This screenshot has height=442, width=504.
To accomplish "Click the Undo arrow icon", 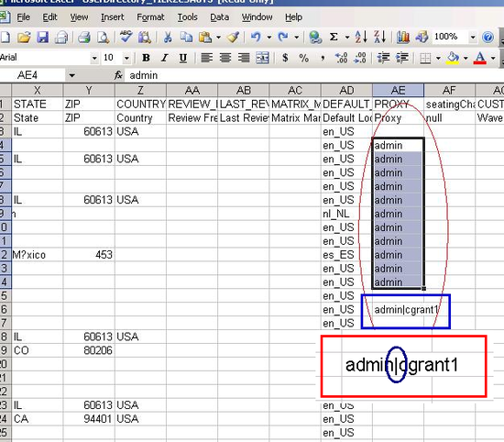I will click(x=257, y=38).
